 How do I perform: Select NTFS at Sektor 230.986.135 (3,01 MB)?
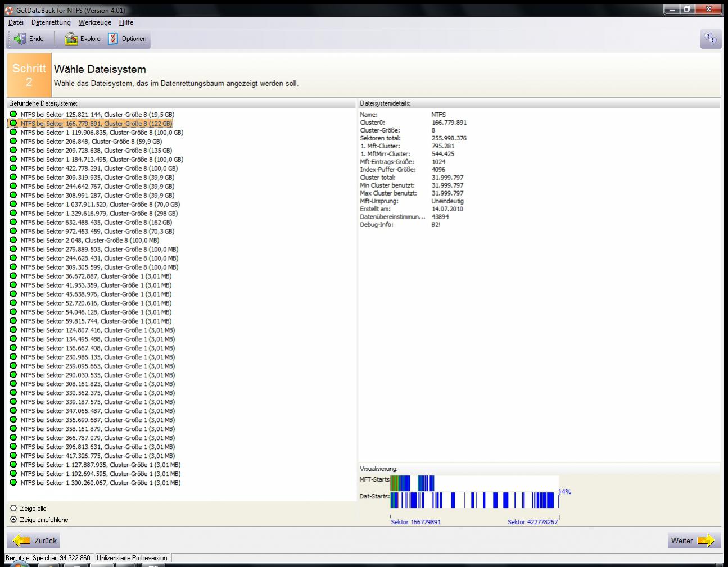pos(92,357)
